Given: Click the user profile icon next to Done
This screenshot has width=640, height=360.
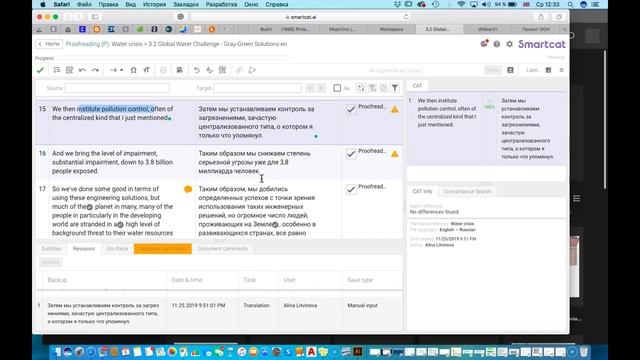Looking at the screenshot, I should pos(510,70).
